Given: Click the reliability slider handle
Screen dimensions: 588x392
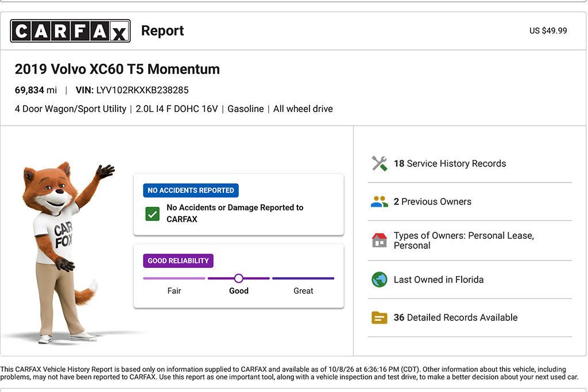Looking at the screenshot, I should coord(238,278).
